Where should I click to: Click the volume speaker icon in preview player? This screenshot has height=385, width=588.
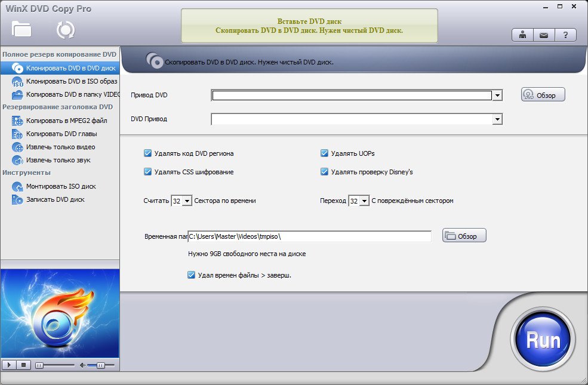pos(82,365)
